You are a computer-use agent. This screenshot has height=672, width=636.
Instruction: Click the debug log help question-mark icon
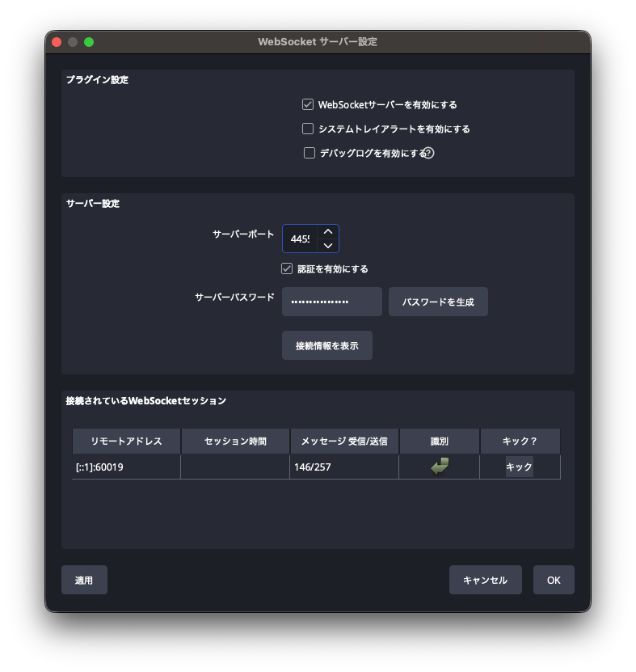click(428, 153)
